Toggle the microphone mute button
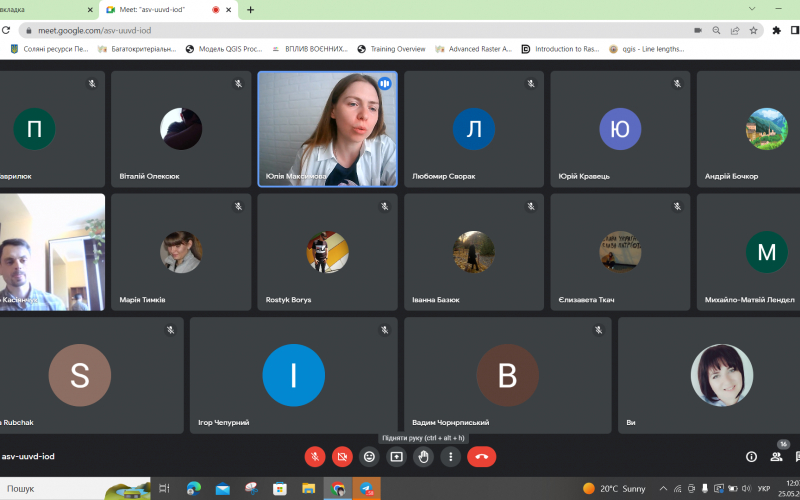This screenshot has width=800, height=500. pos(315,457)
